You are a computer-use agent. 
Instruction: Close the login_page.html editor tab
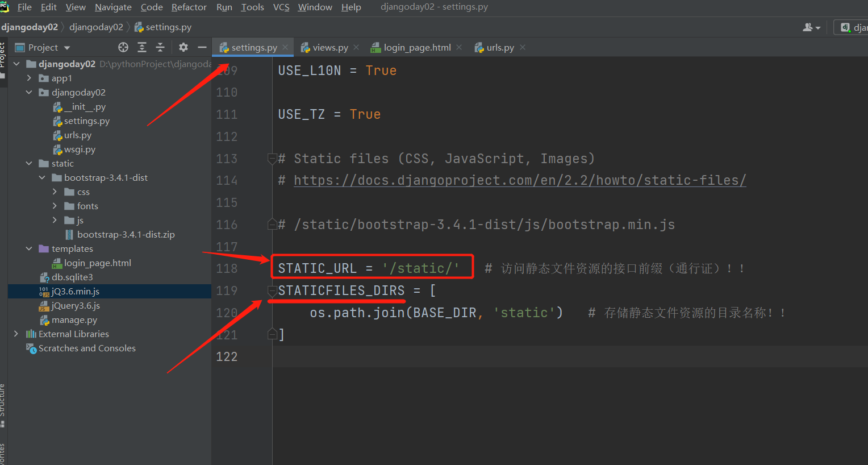(459, 48)
